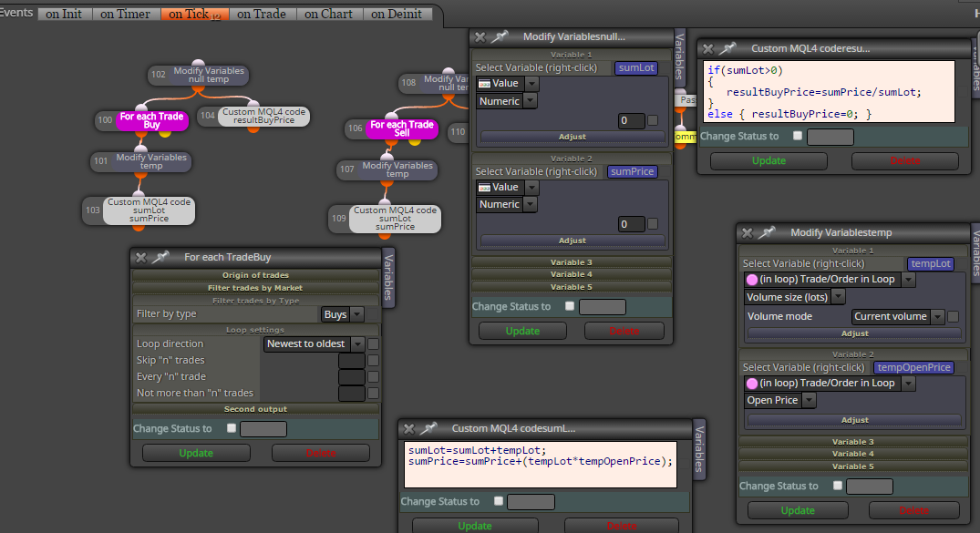
Task: Pin the Custom MQL4 coderesu panel
Action: (x=727, y=48)
